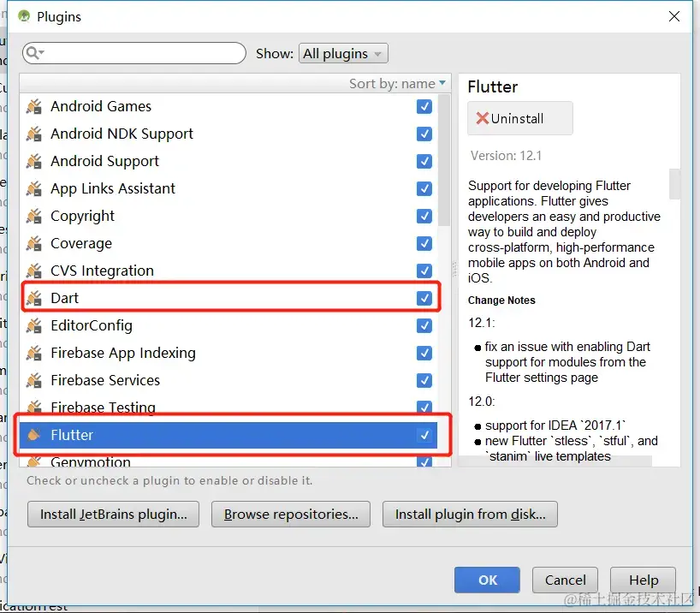This screenshot has width=700, height=613.
Task: Select the Android Support row
Action: pos(228,161)
